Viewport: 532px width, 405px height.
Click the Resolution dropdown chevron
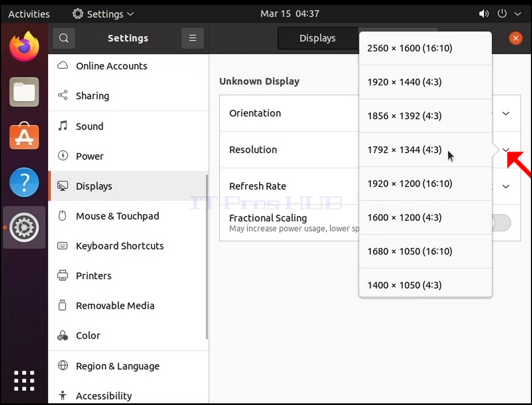pyautogui.click(x=506, y=150)
